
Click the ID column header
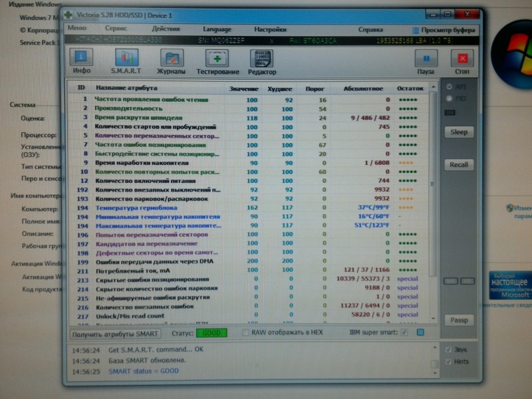81,88
